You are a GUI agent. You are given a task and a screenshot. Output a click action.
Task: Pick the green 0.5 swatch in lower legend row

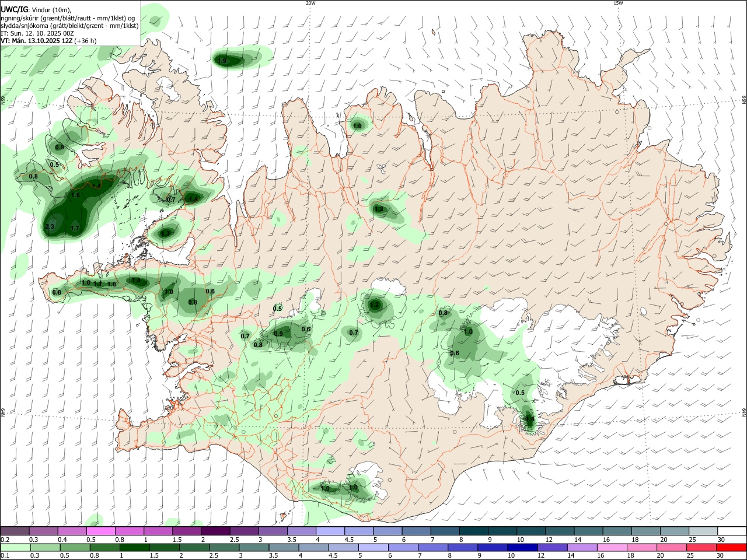[x=75, y=547]
